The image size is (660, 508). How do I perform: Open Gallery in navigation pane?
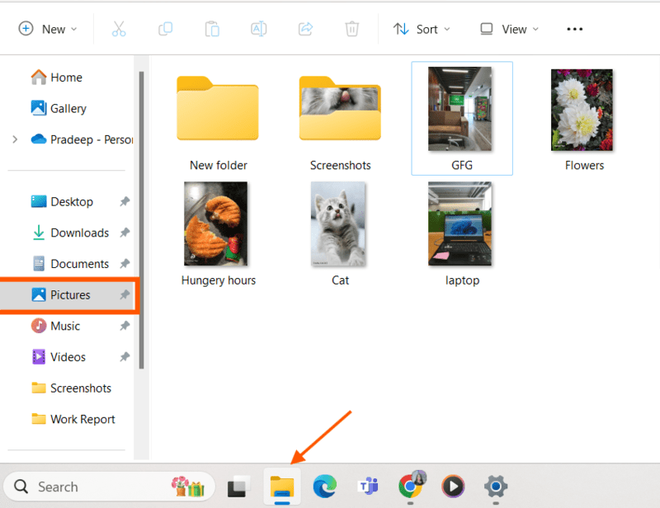59,109
